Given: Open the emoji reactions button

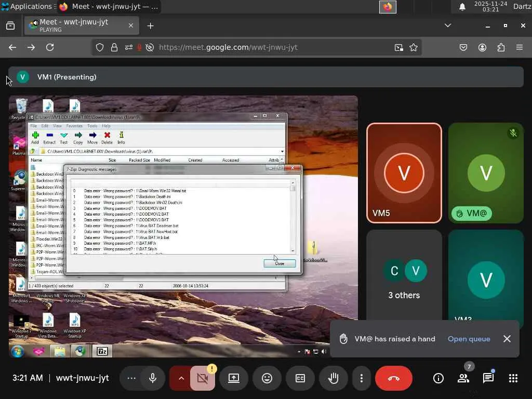Looking at the screenshot, I should point(267,378).
